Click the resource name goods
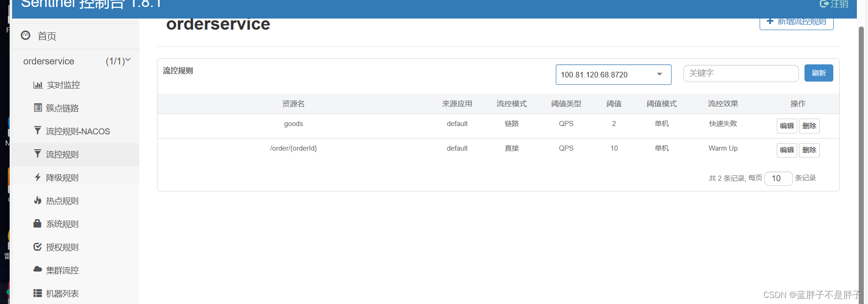The height and width of the screenshot is (304, 868). [x=293, y=124]
